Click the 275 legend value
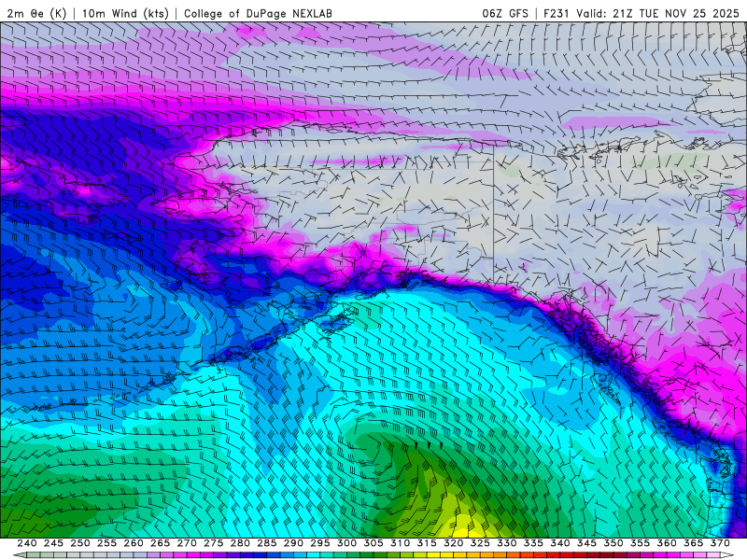Screen dimensions: 747x560 tap(214, 543)
